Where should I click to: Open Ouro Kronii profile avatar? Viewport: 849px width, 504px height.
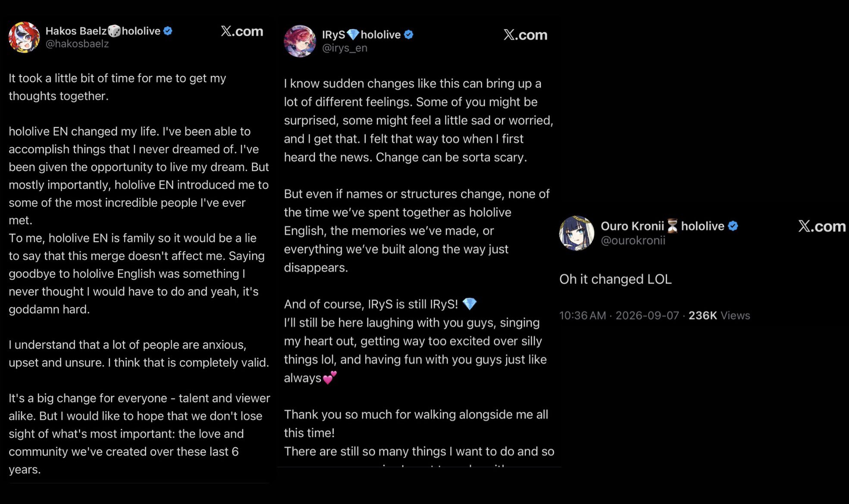576,233
